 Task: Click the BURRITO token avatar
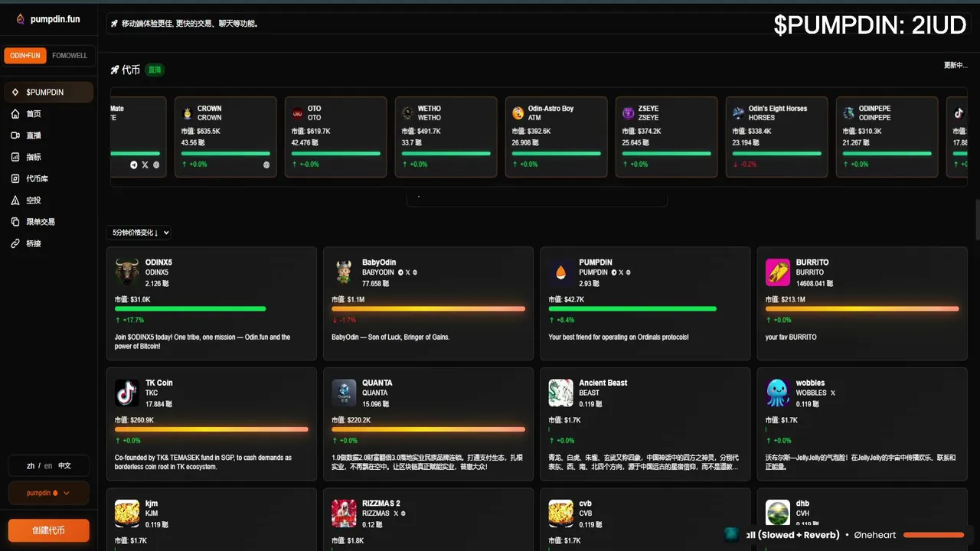pos(778,272)
